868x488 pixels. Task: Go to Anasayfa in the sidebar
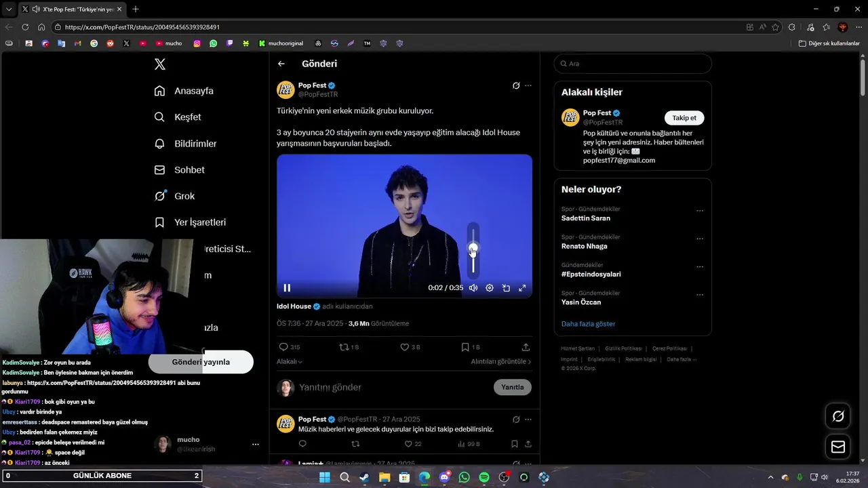(184, 91)
